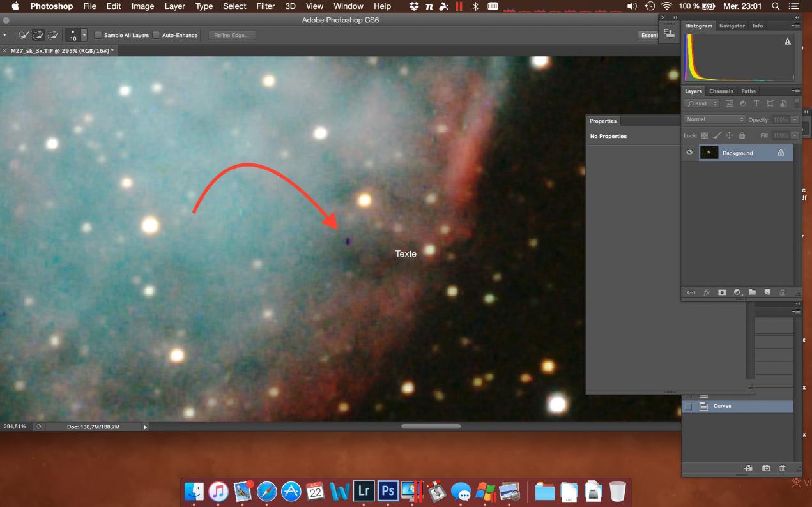The width and height of the screenshot is (812, 507).
Task: Create new snapshot camera icon in History panel
Action: click(766, 468)
